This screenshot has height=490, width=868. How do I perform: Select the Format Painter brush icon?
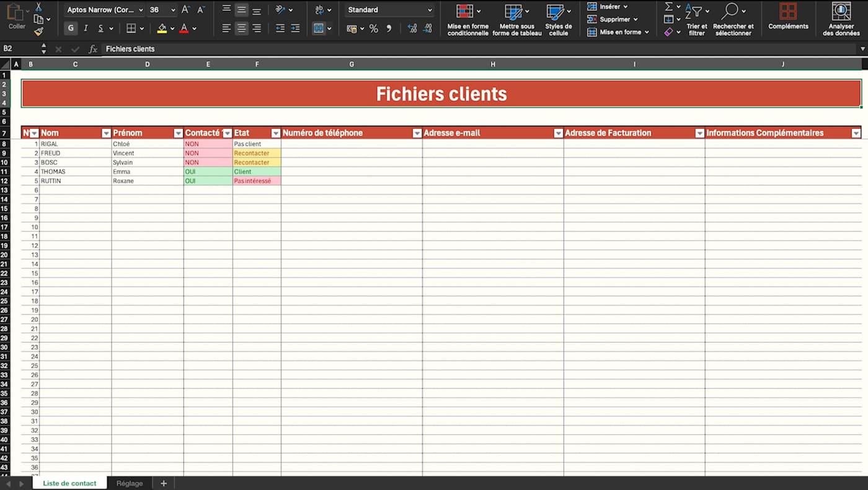[x=38, y=31]
